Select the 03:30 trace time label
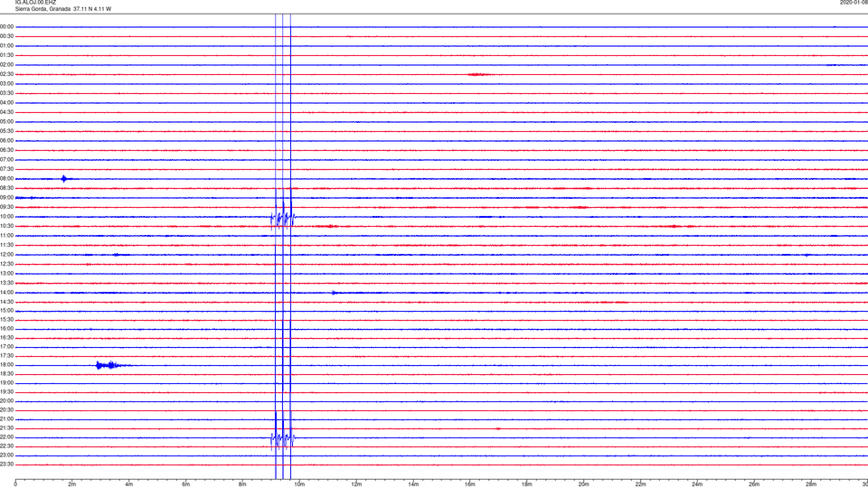 6,93
